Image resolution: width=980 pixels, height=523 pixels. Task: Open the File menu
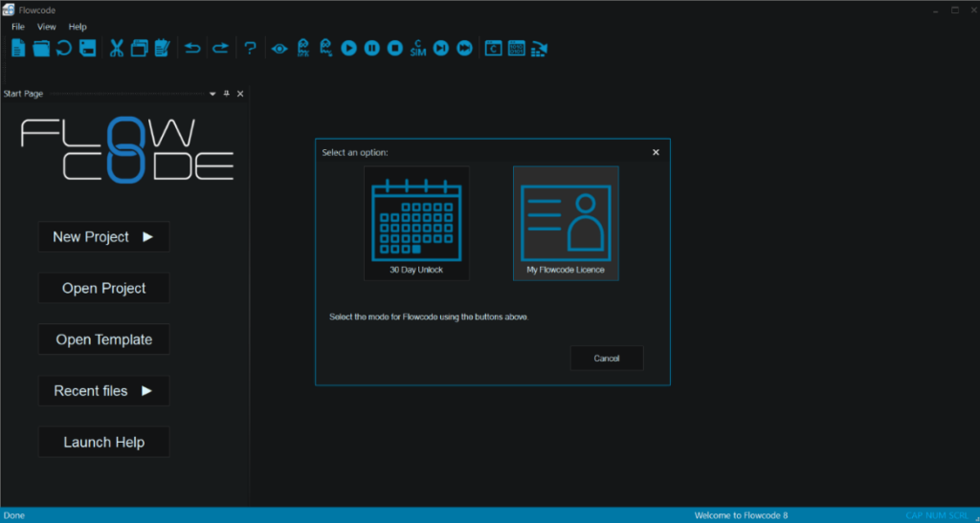pyautogui.click(x=18, y=27)
